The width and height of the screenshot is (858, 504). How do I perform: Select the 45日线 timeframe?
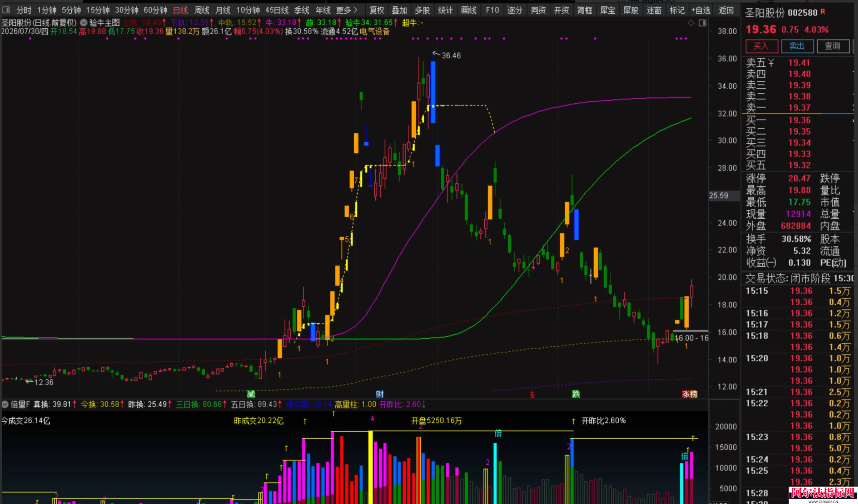click(277, 10)
